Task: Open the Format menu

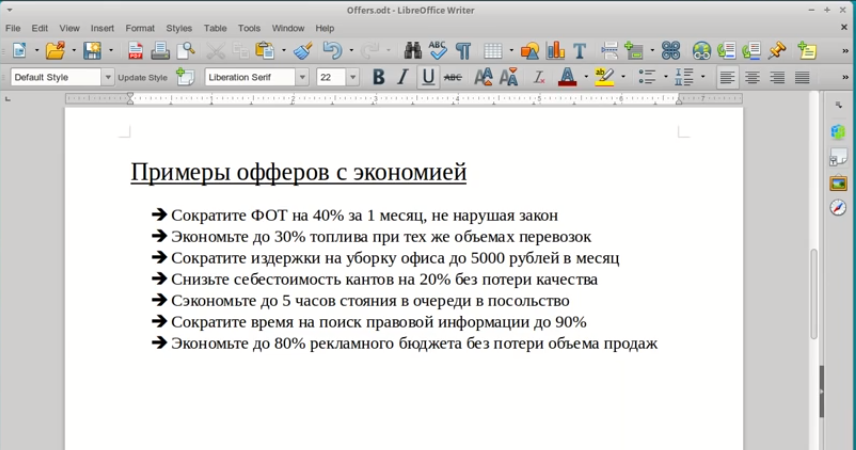Action: pos(140,28)
